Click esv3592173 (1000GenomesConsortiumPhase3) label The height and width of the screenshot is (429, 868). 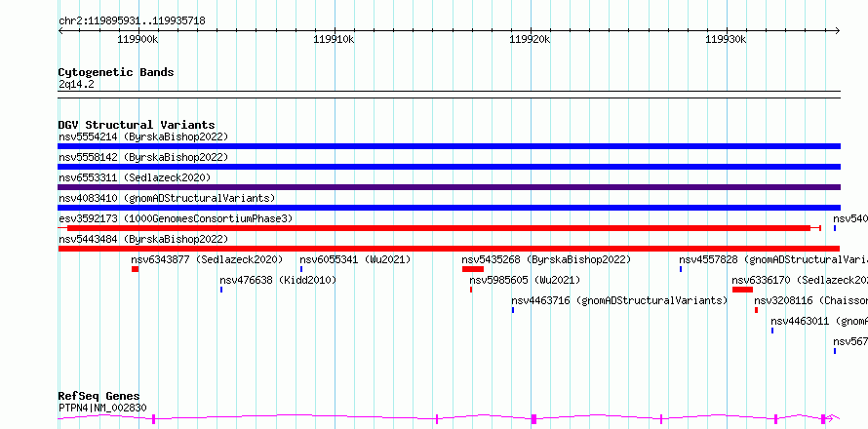click(x=176, y=218)
